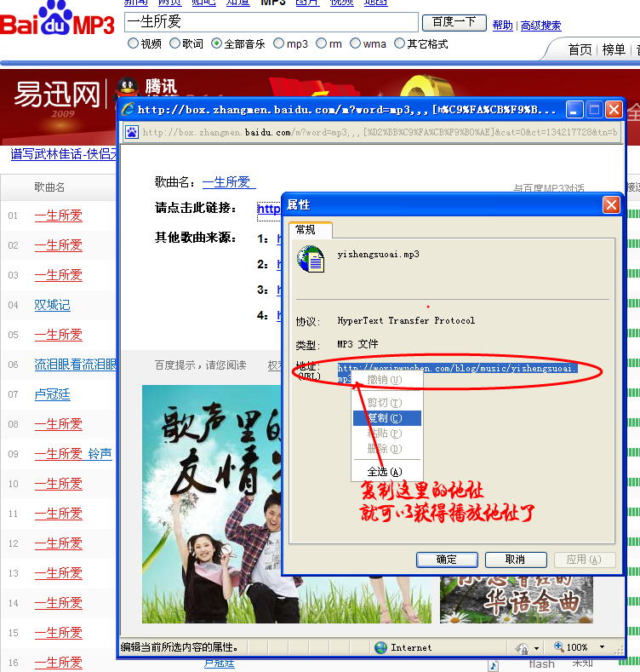Click the 取消 button in properties dialog
Image resolution: width=640 pixels, height=672 pixels.
(516, 560)
